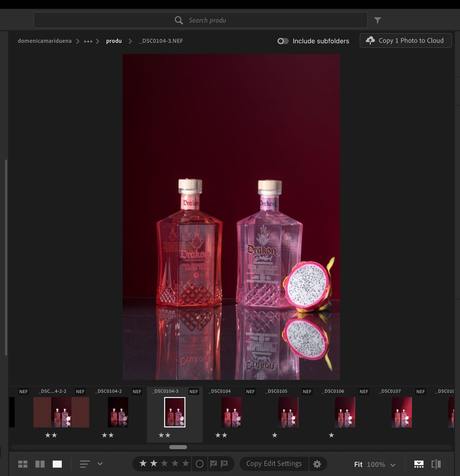Choose the _DSC0107 thumbnail
This screenshot has width=460, height=476.
pos(402,412)
